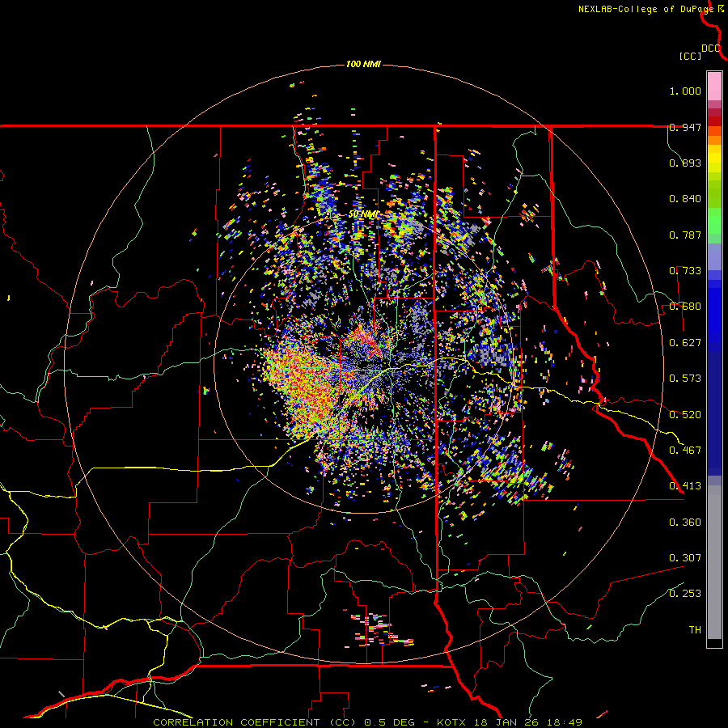Click the TH threshold label
Viewport: 728px width, 728px height.
pos(695,630)
